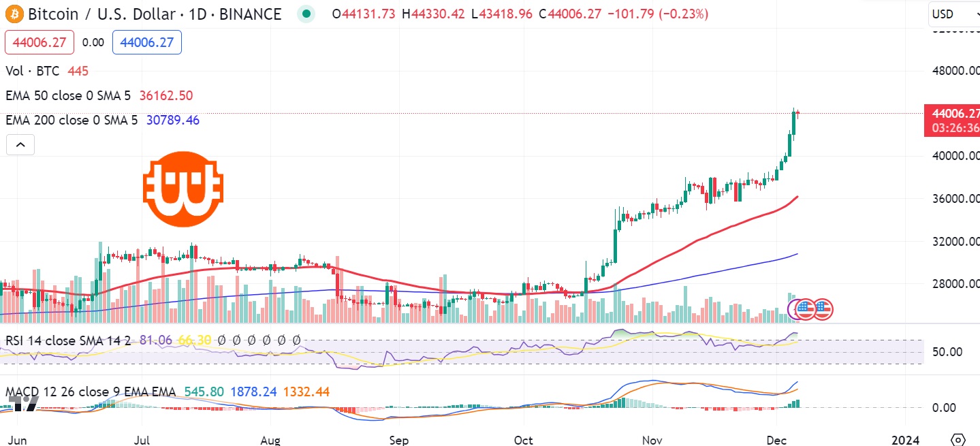This screenshot has width=980, height=446.
Task: Click the 40000.00 price scale label
Action: tap(955, 155)
